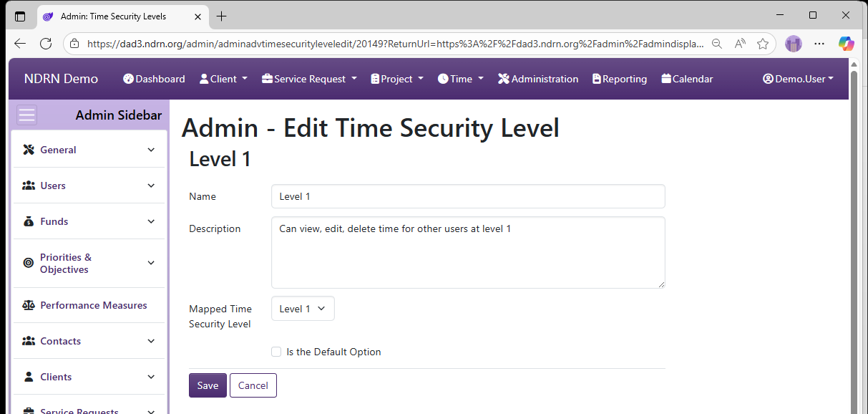Expand the Contacts section chevron
The width and height of the screenshot is (868, 414).
(151, 341)
